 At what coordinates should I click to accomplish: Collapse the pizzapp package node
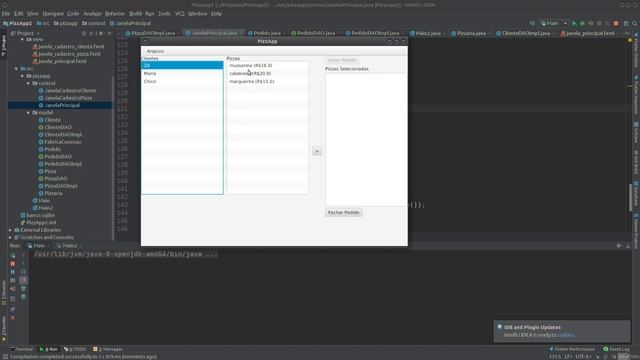tap(22, 76)
